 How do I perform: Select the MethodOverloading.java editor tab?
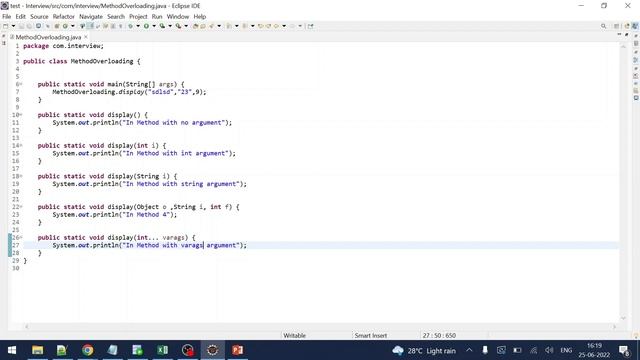[x=48, y=37]
